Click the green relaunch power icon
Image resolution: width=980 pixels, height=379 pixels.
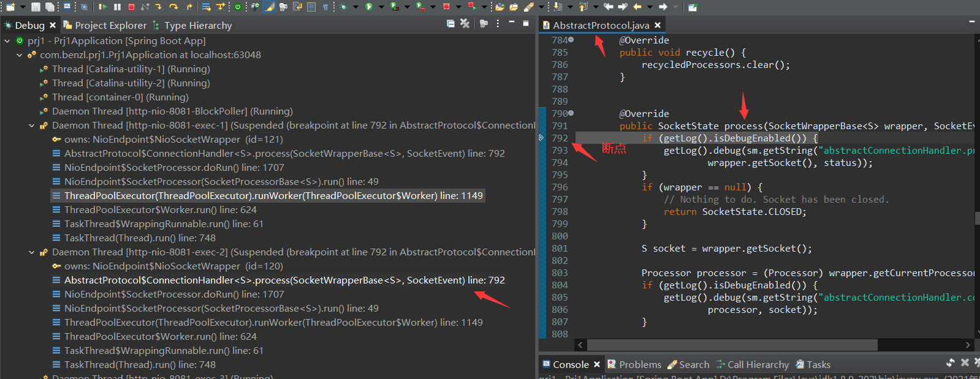click(238, 7)
